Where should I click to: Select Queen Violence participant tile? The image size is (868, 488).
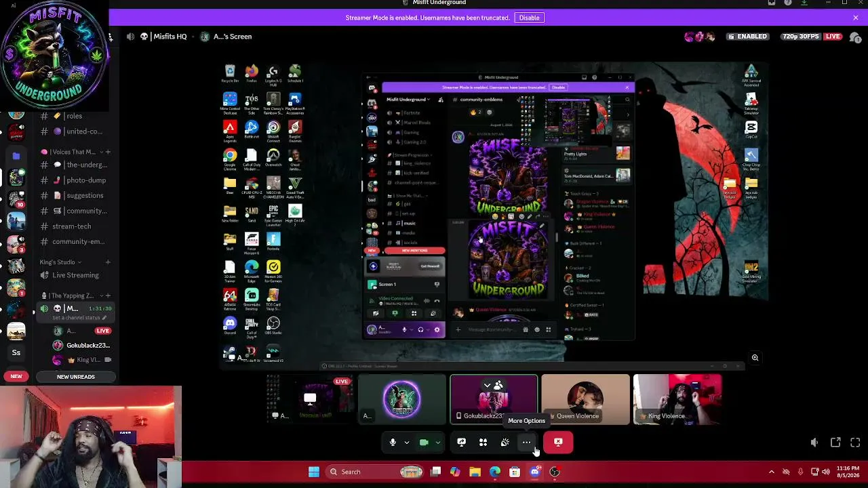pyautogui.click(x=585, y=399)
